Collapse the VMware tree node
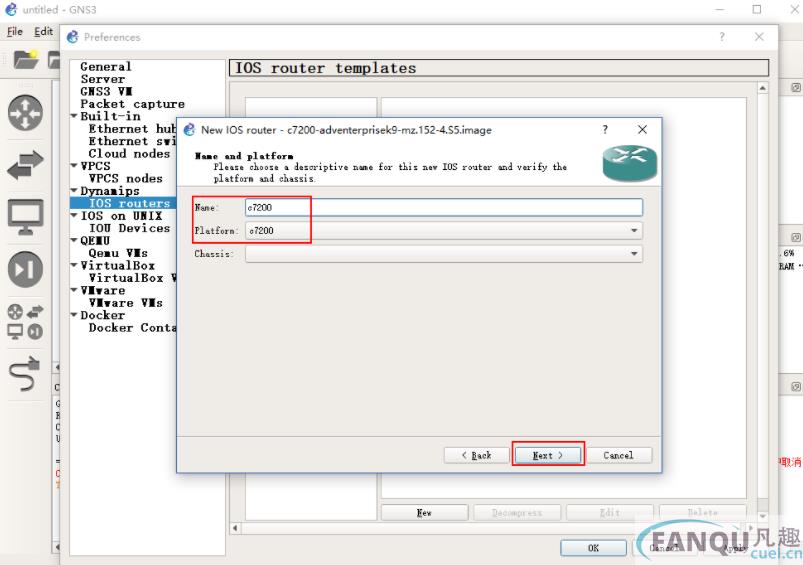 coord(74,290)
